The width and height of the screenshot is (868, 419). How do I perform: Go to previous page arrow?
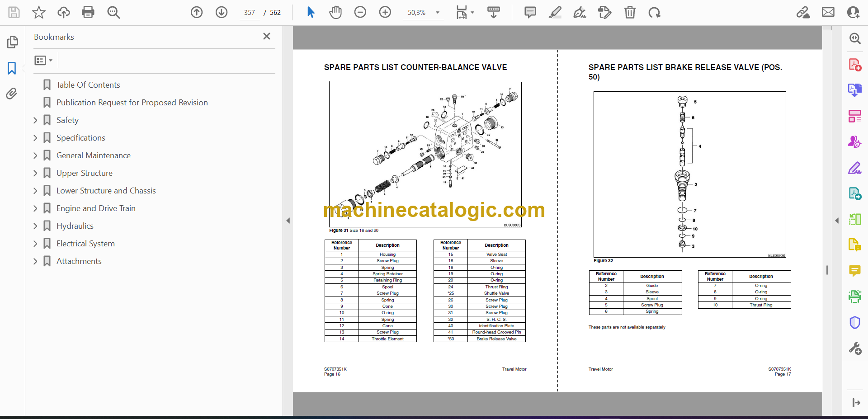[197, 12]
